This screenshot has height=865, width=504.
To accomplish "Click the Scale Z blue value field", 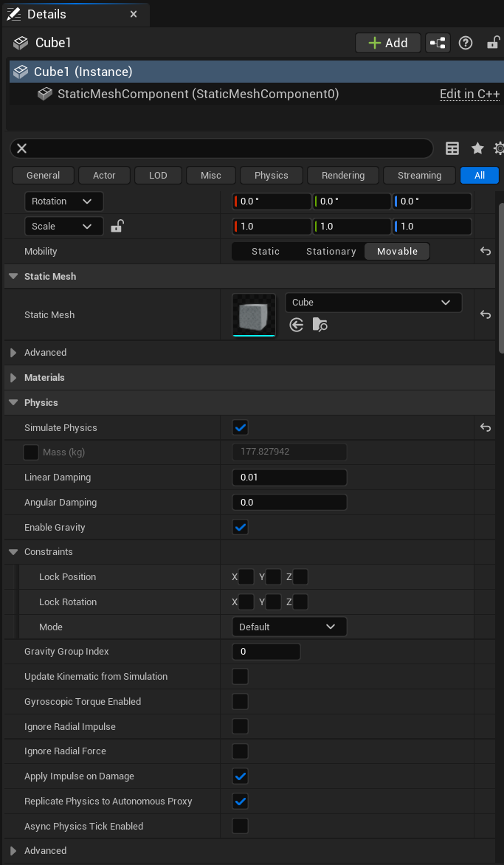I will tap(432, 226).
